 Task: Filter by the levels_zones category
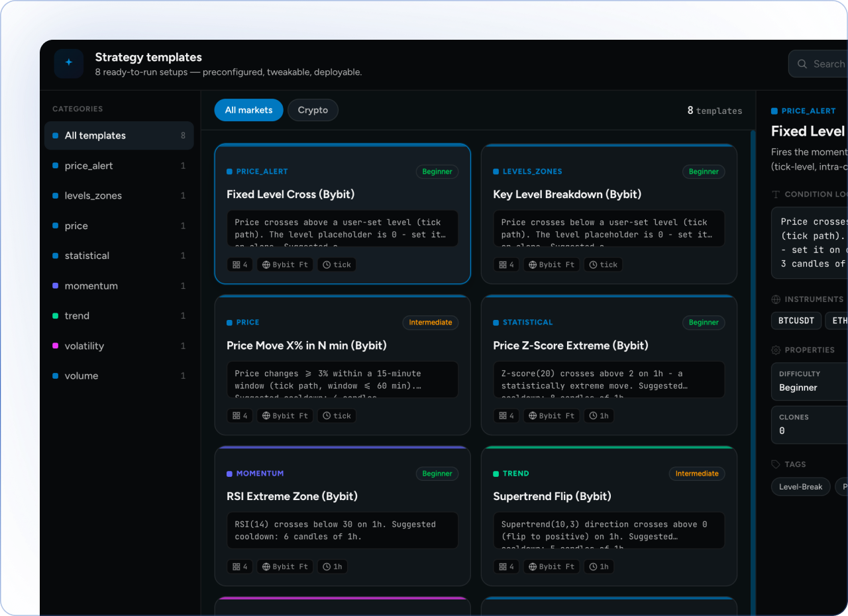point(119,195)
